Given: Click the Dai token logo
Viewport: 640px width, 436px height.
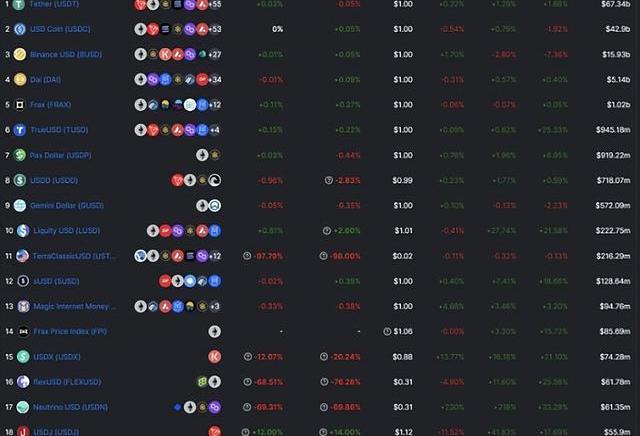Looking at the screenshot, I should (20, 79).
